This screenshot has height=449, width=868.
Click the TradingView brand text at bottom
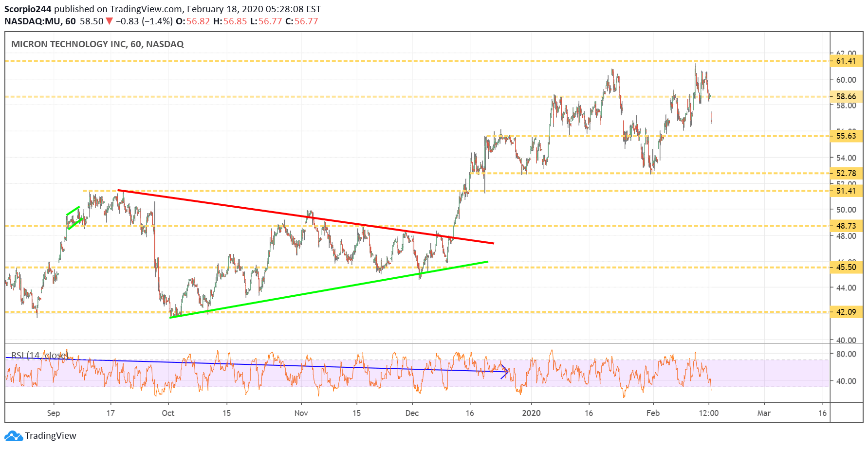point(51,436)
